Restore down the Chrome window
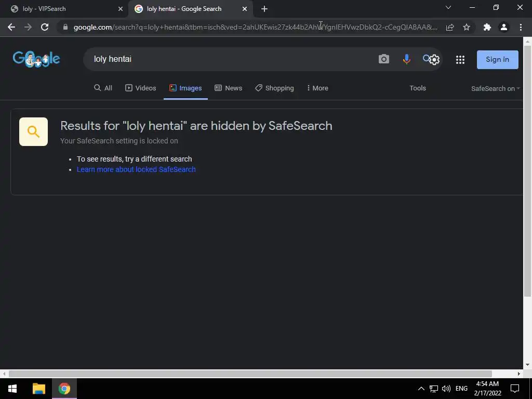Screen dimensions: 532x399 (496, 7)
